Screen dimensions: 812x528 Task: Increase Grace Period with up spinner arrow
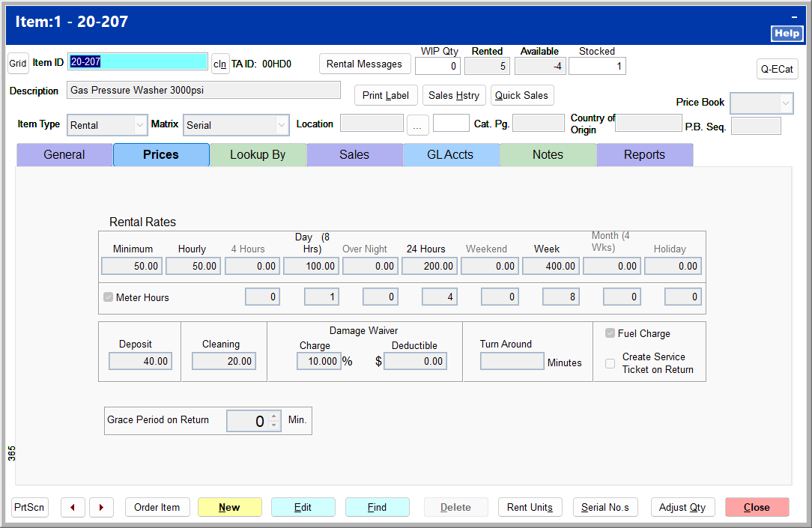point(274,416)
